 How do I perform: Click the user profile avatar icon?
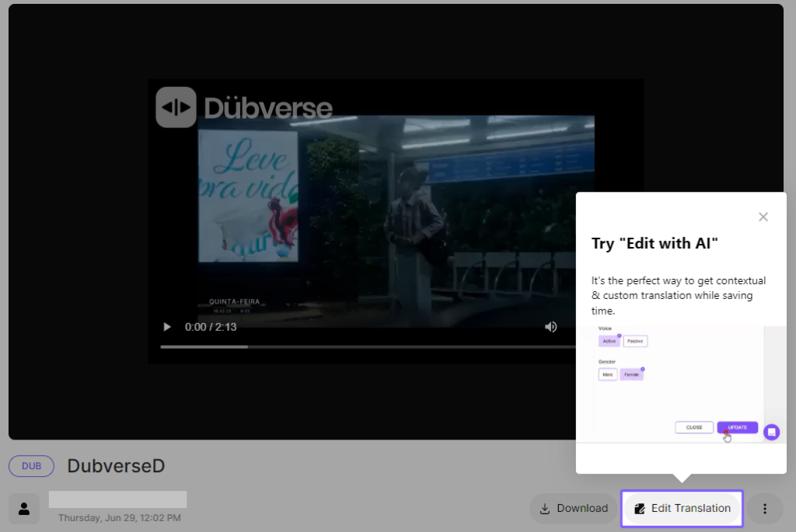(x=24, y=509)
